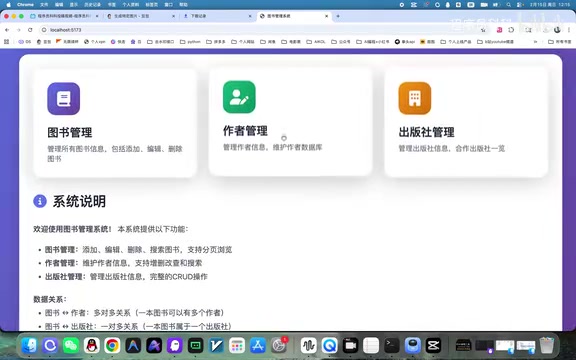Open WeChat from the dock
This screenshot has height=360, width=576.
coord(71,346)
